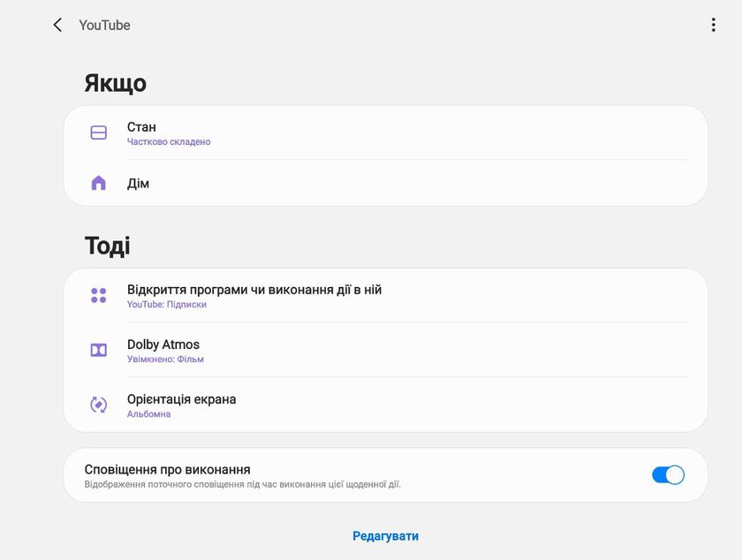
Task: Click the Частково складено subtitle
Action: [x=169, y=142]
